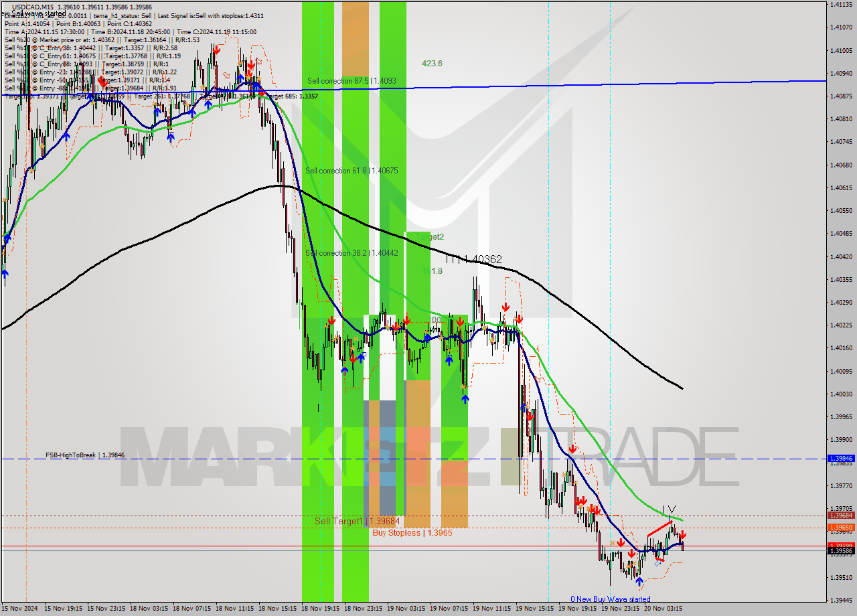Click the 'Time C:2024.11.19 11:15:00' text

tap(216, 31)
